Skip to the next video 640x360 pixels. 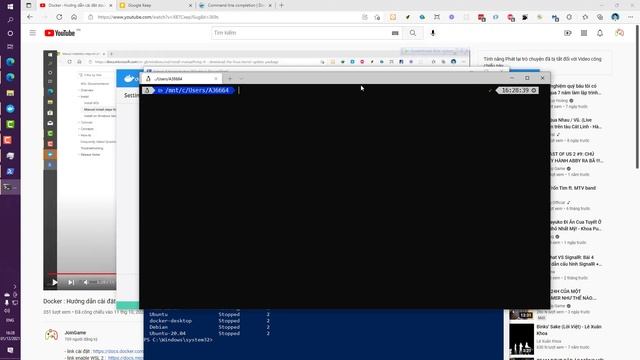[71, 282]
